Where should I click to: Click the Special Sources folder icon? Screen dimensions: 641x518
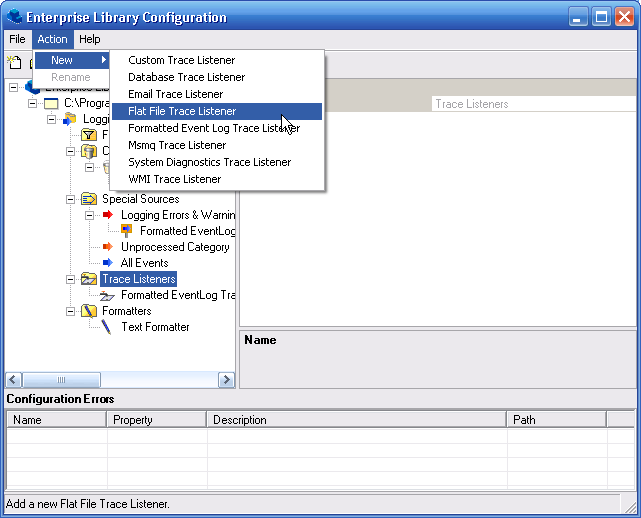88,199
